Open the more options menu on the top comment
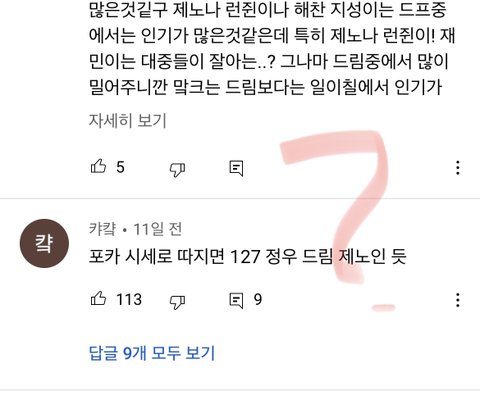This screenshot has width=480, height=400. pos(458,167)
